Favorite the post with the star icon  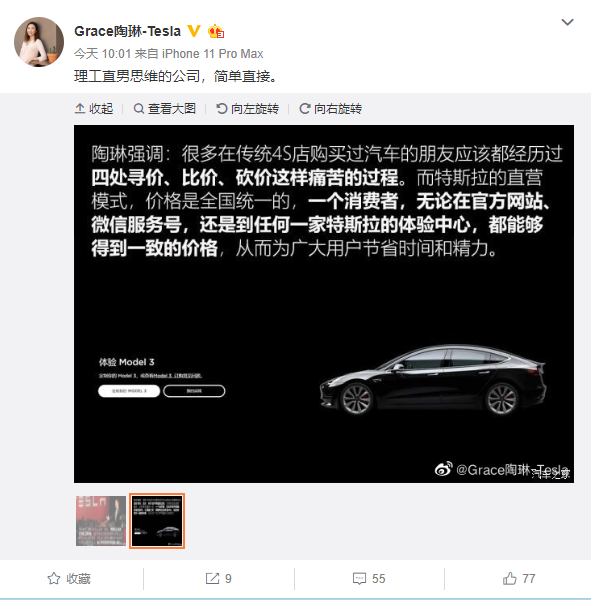pyautogui.click(x=69, y=579)
